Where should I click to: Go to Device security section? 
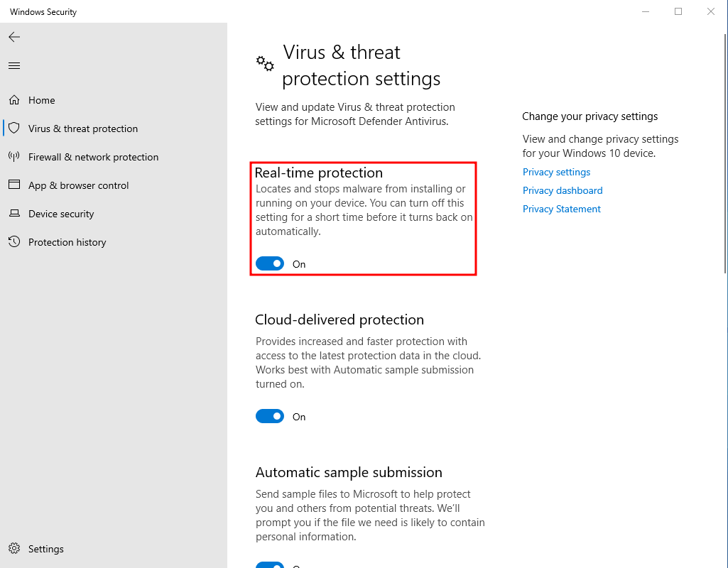pyautogui.click(x=61, y=214)
